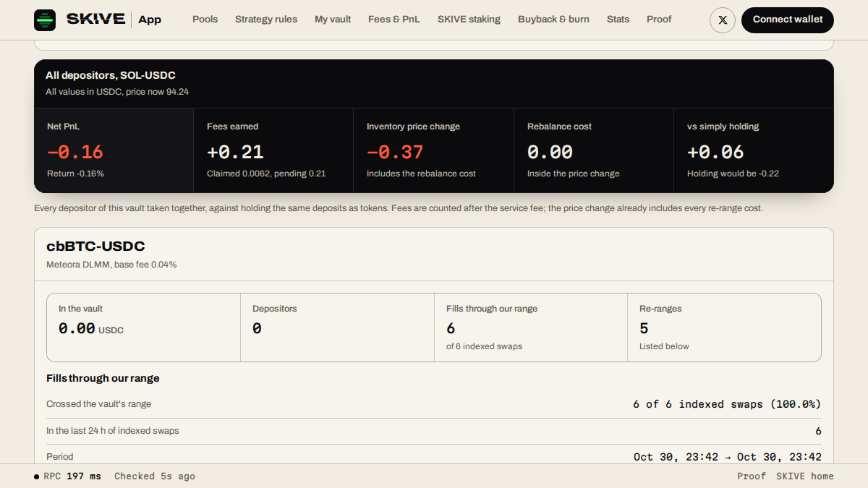This screenshot has width=868, height=488.
Task: Open Buyback & burn page
Action: [x=553, y=20]
